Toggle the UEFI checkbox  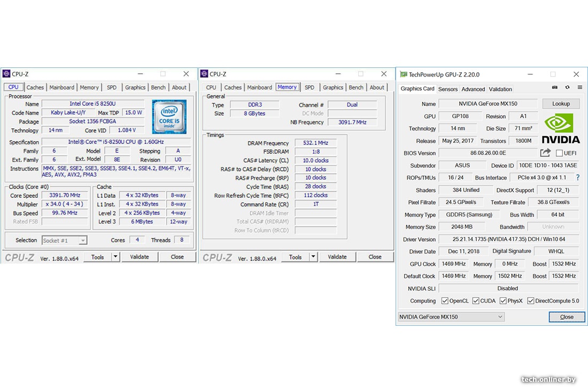(x=559, y=153)
